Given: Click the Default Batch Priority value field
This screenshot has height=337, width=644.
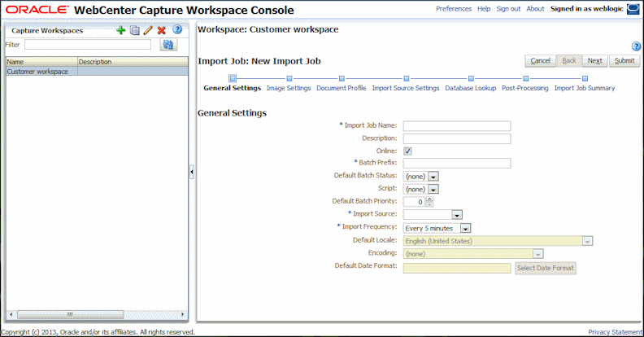Looking at the screenshot, I should click(x=415, y=202).
